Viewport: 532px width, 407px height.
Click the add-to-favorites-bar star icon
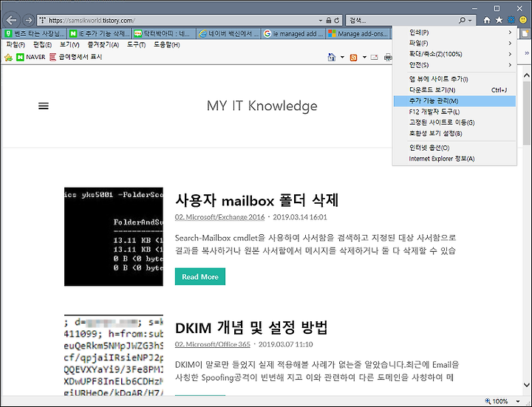tap(8, 58)
